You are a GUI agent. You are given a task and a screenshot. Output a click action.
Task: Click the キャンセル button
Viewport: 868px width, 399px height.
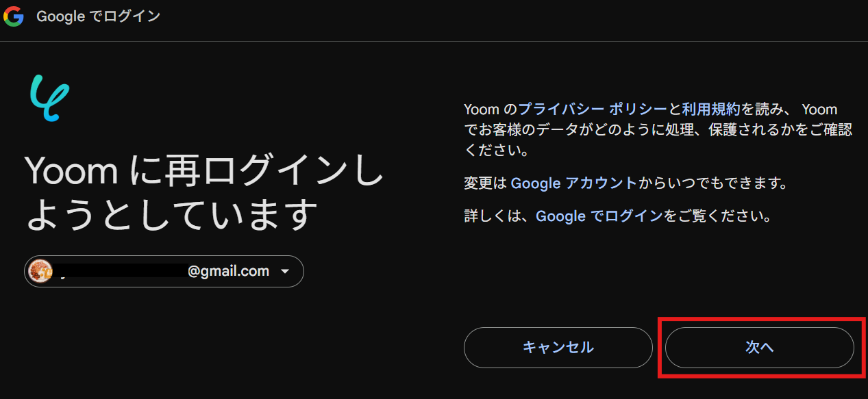point(558,348)
